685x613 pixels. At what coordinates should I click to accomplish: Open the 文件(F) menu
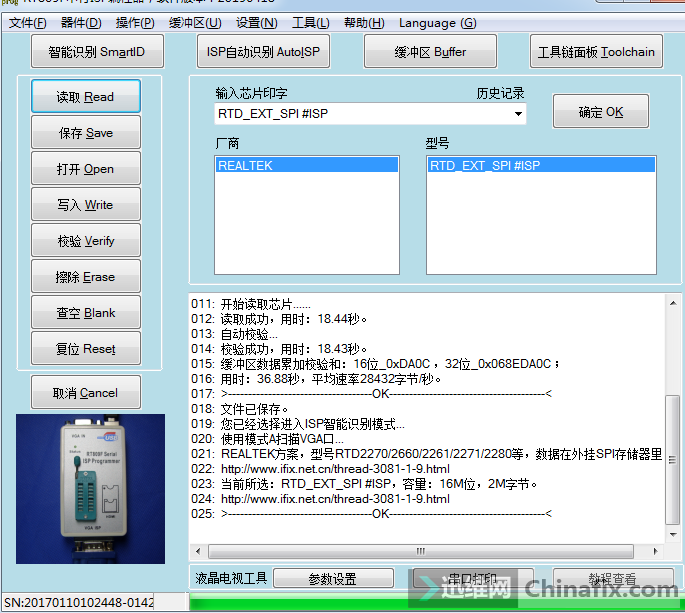[x=28, y=23]
